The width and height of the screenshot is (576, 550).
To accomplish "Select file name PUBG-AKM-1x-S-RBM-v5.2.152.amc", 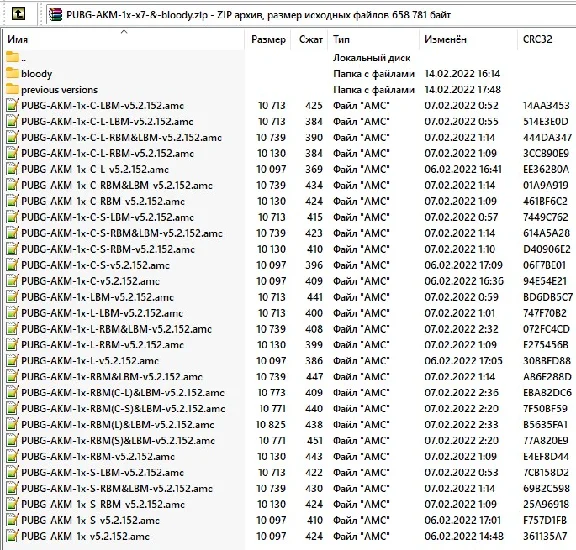I will [x=103, y=504].
